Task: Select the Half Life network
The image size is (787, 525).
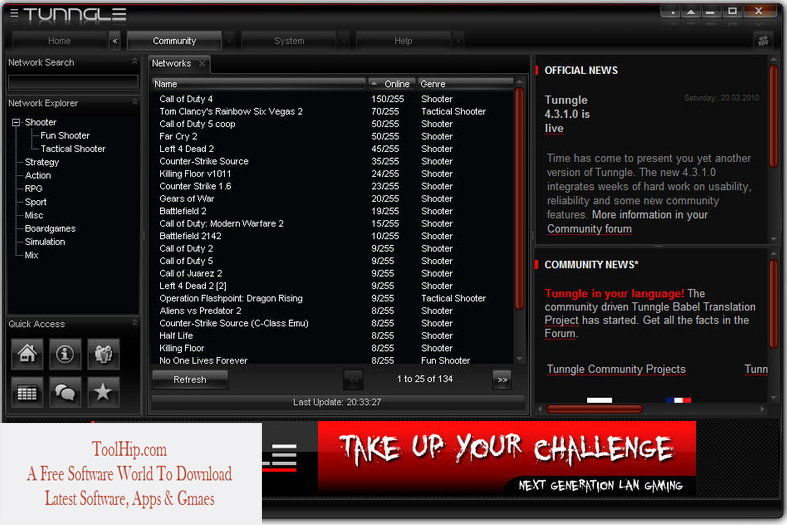Action: tap(333, 336)
